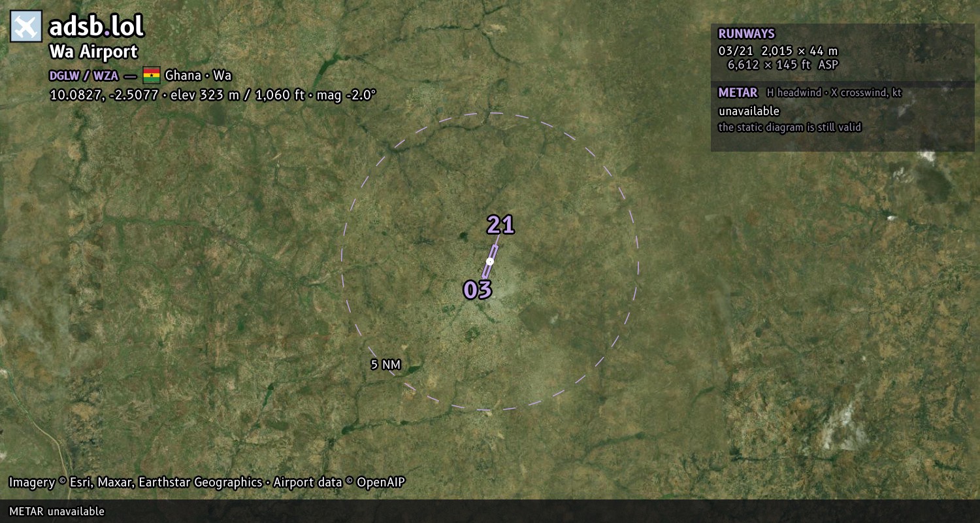Click the Ghana flag icon
This screenshot has width=980, height=523.
click(152, 75)
